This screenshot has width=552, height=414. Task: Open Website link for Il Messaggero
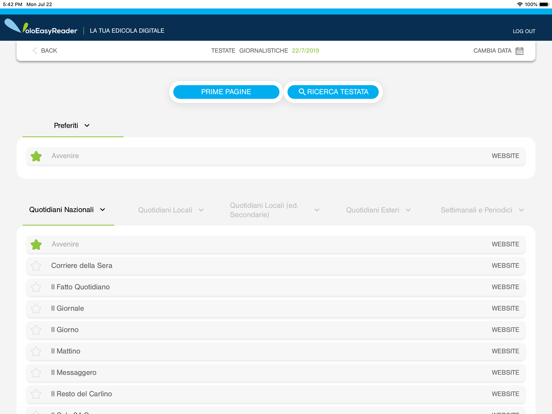pyautogui.click(x=505, y=373)
